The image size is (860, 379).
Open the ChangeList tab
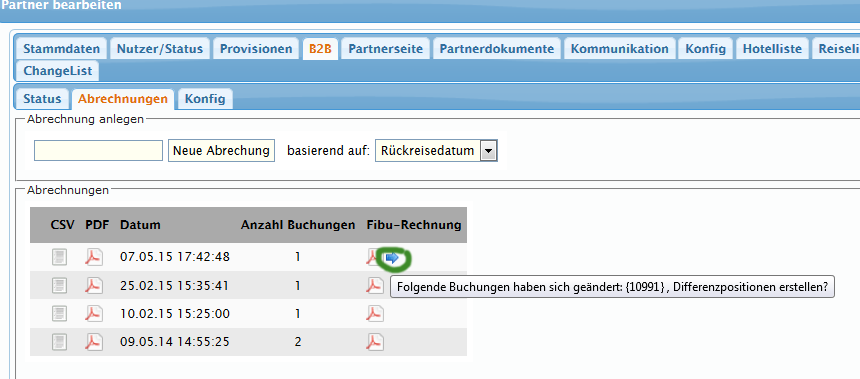click(x=58, y=71)
